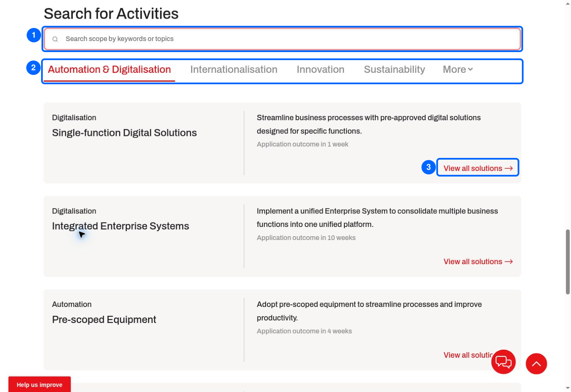
Task: Click the 'Integrated Enterprise Systems' title
Action: (121, 226)
